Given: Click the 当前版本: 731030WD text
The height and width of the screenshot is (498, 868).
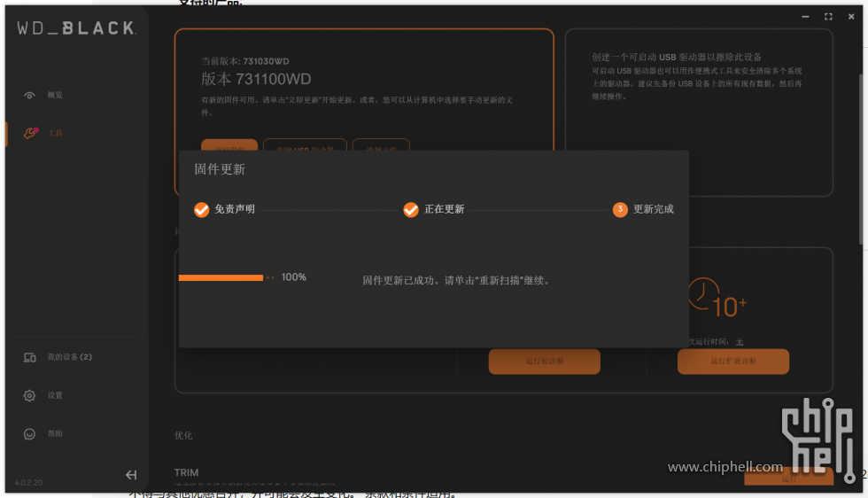Looking at the screenshot, I should click(244, 61).
